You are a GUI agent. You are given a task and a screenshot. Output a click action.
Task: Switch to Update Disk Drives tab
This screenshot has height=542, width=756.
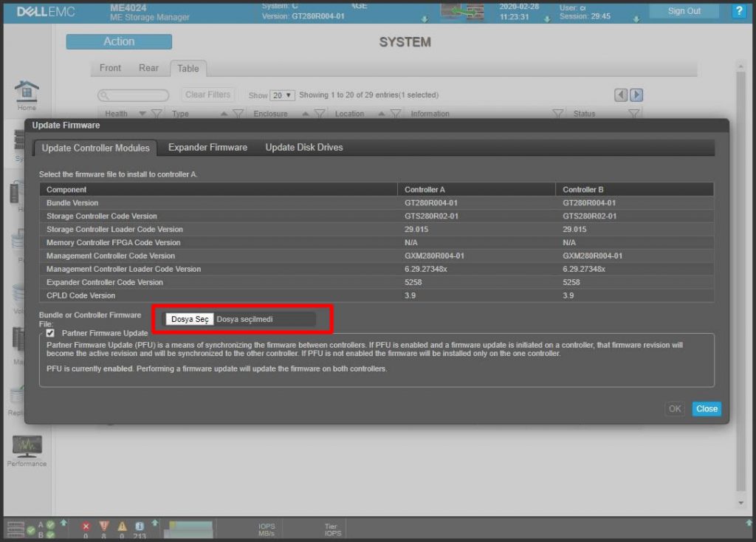(x=304, y=148)
